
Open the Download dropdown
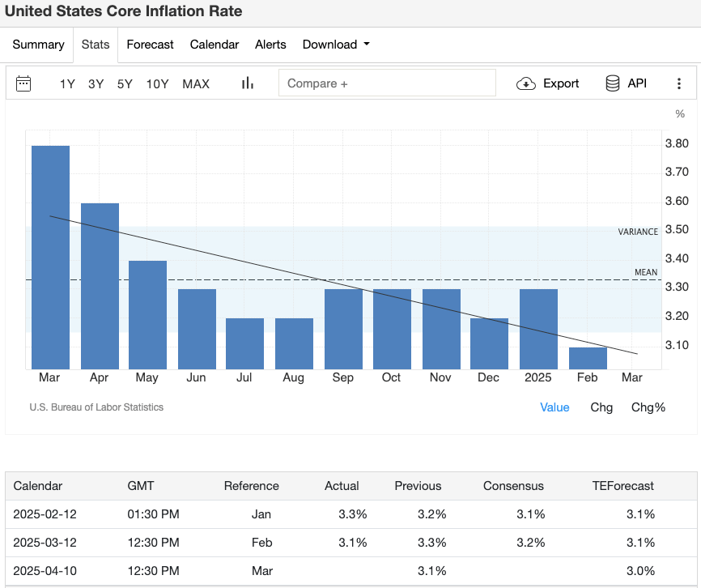(336, 45)
